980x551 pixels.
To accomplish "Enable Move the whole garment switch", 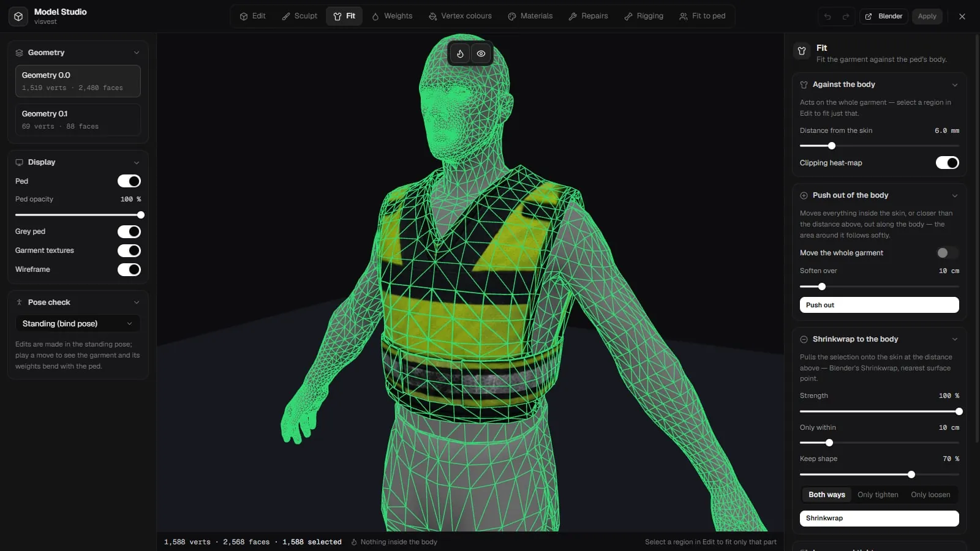I will pyautogui.click(x=948, y=253).
